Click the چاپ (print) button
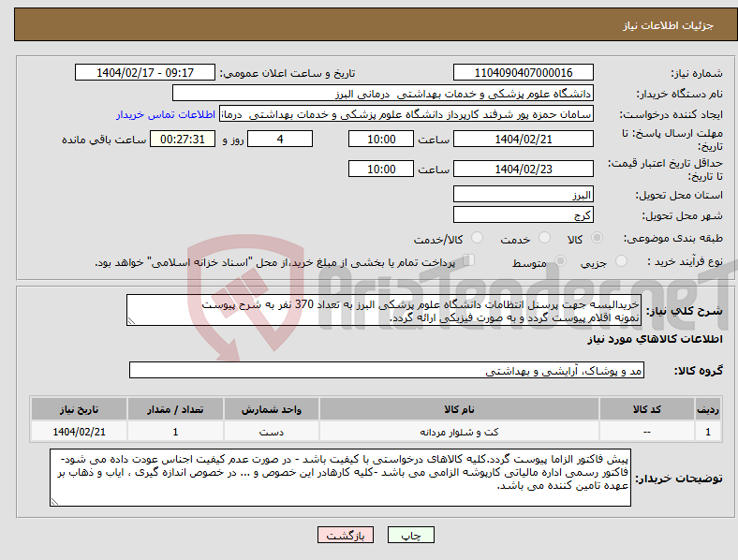 [410, 535]
